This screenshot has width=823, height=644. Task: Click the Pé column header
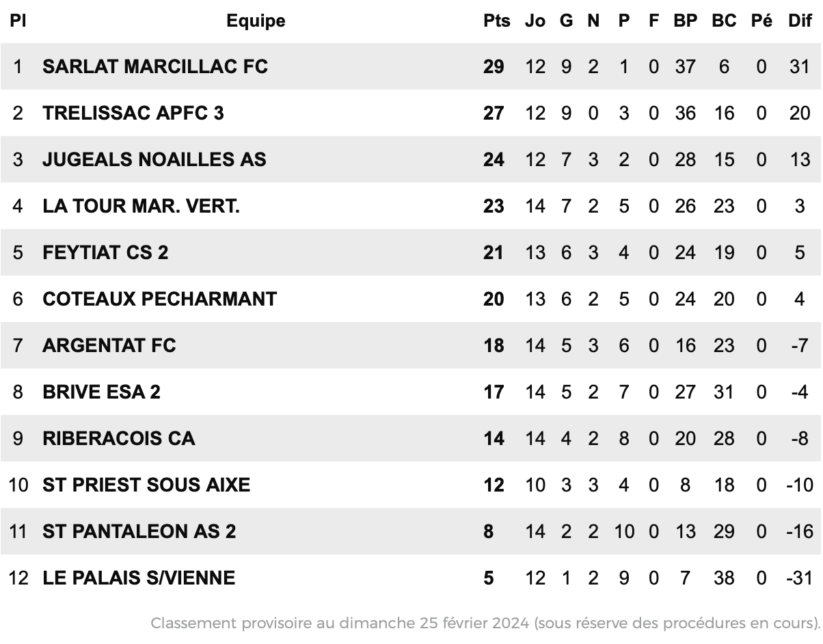click(761, 21)
